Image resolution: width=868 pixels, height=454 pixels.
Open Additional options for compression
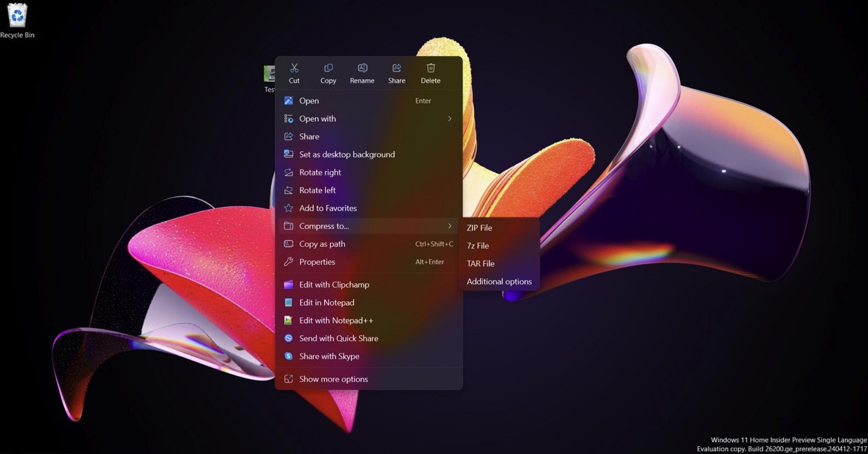coord(499,282)
